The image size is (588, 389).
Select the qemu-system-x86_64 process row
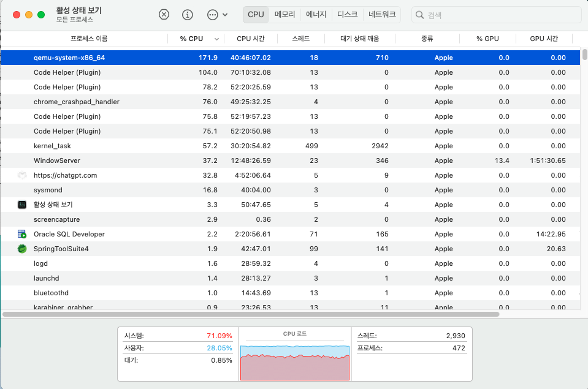pos(290,58)
